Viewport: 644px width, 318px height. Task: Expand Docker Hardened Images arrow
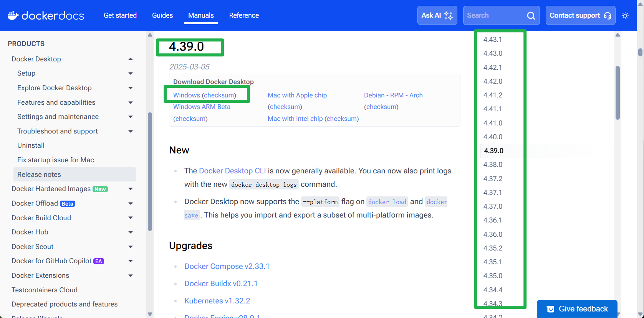coord(131,189)
